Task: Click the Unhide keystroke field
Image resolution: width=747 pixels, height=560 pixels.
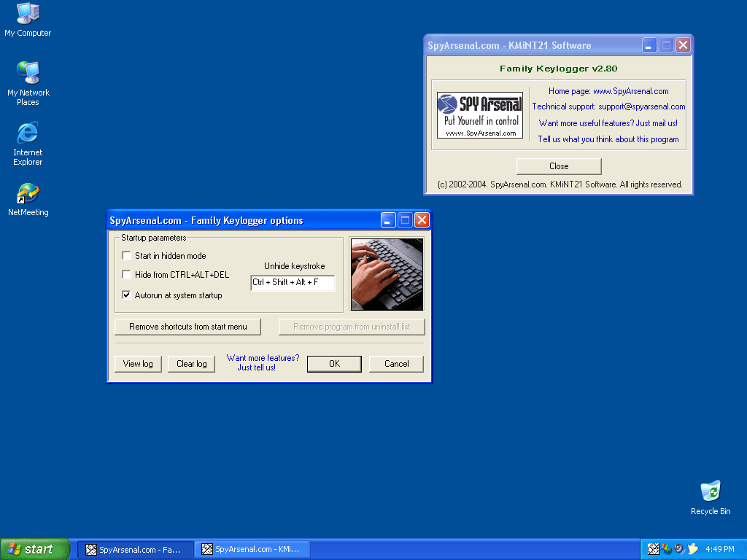Action: tap(293, 282)
